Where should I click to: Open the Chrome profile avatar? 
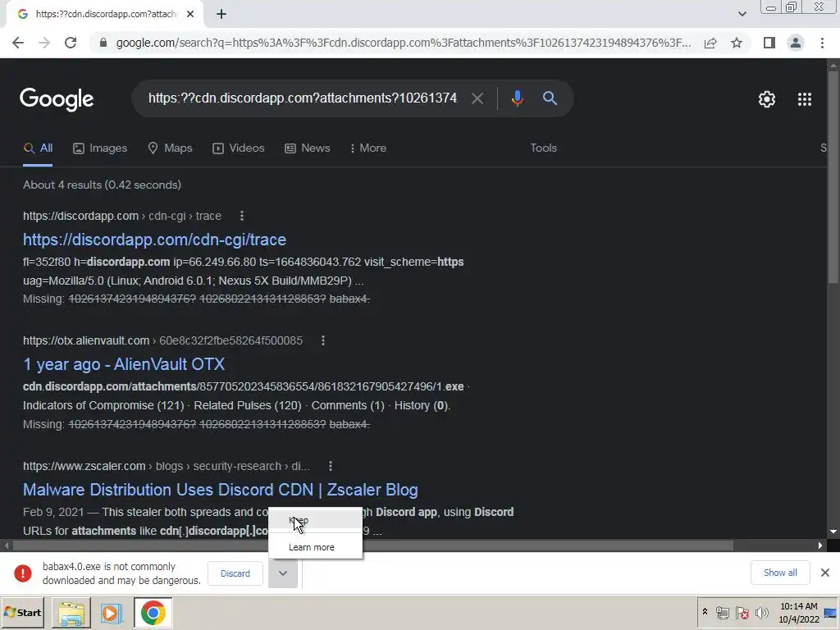pyautogui.click(x=796, y=43)
